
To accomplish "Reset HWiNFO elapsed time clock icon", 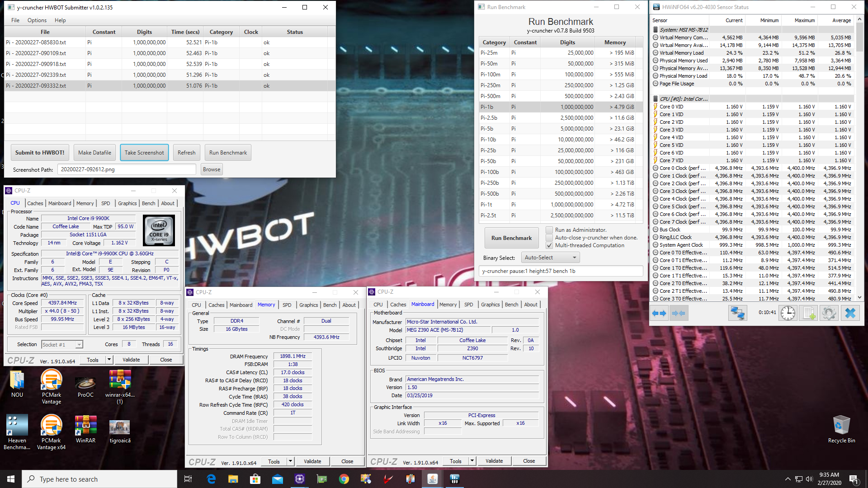I will (x=788, y=313).
